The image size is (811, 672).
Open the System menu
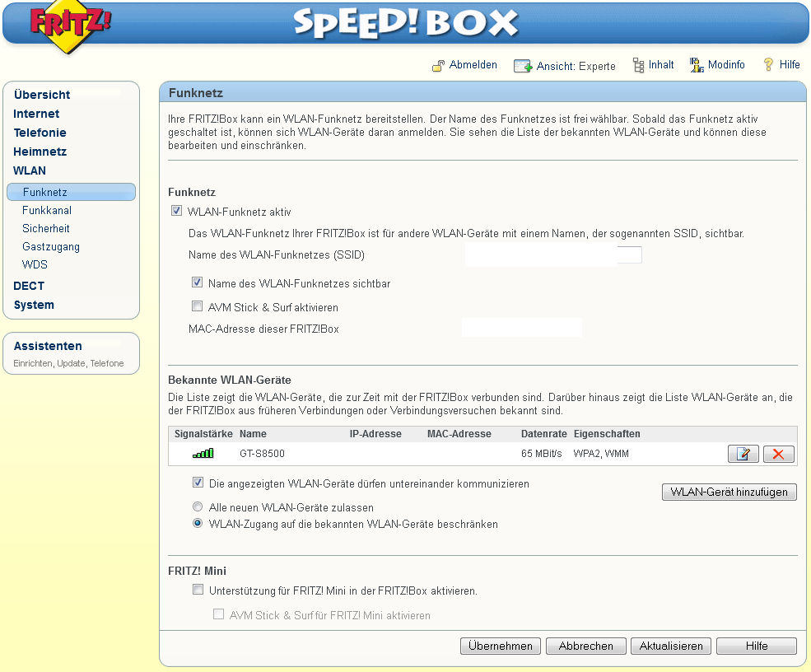pos(34,306)
